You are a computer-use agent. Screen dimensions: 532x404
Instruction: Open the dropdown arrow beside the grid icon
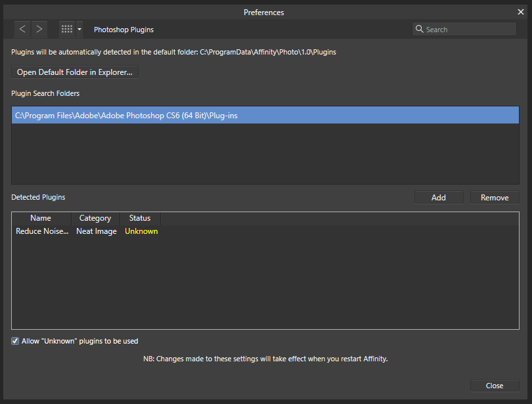tap(79, 29)
